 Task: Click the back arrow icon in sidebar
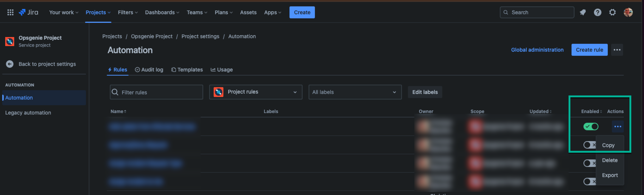click(10, 64)
